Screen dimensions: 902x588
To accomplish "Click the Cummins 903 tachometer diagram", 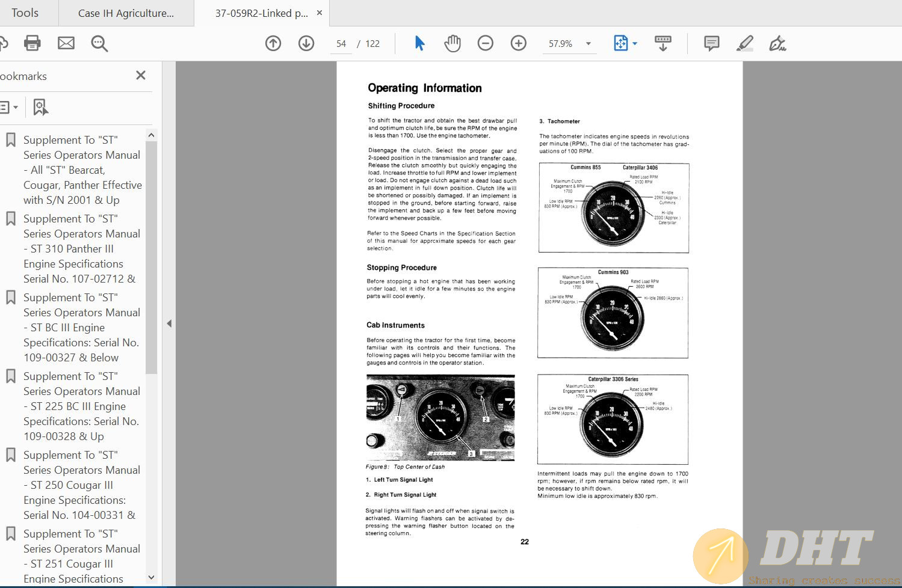I will 613,313.
